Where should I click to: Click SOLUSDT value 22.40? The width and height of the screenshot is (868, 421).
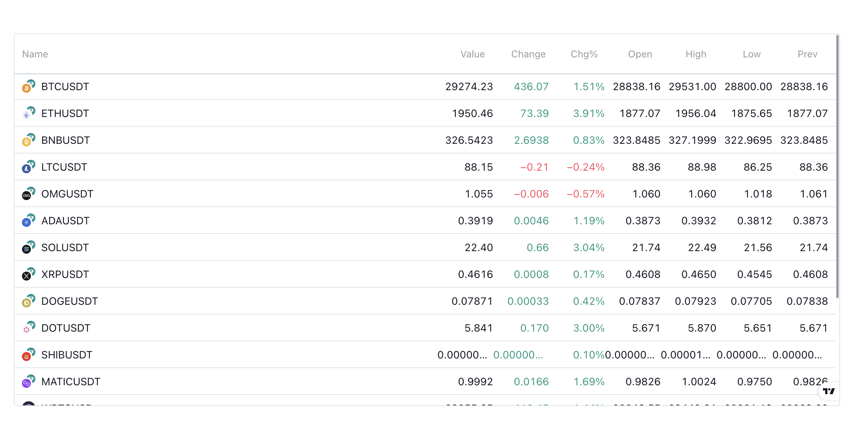coord(479,247)
